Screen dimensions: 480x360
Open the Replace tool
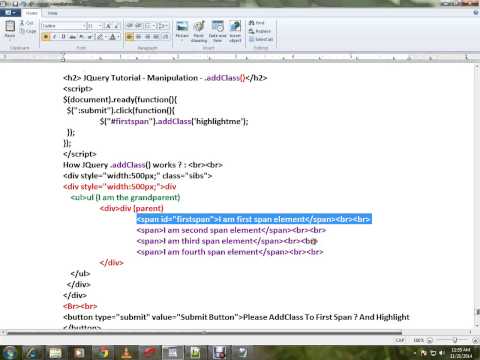click(260, 31)
